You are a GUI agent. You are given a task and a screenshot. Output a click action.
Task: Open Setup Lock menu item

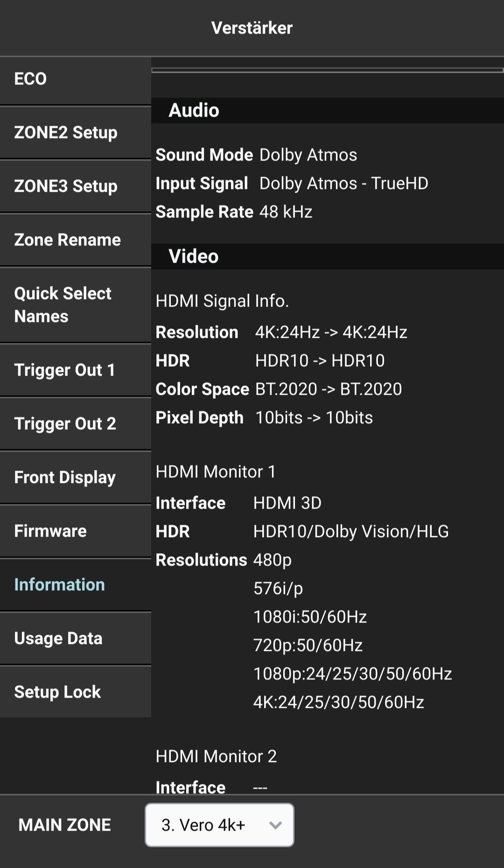point(75,692)
